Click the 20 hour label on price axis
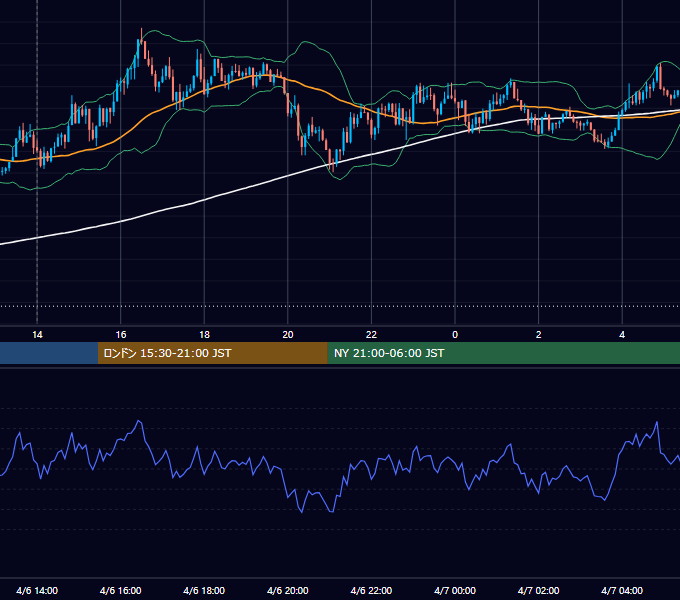 point(288,335)
